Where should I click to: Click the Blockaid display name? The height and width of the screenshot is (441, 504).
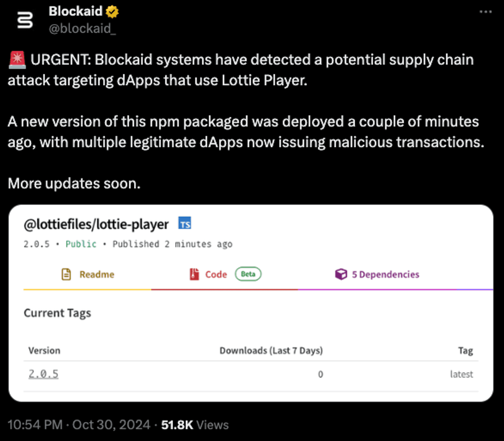tap(76, 11)
